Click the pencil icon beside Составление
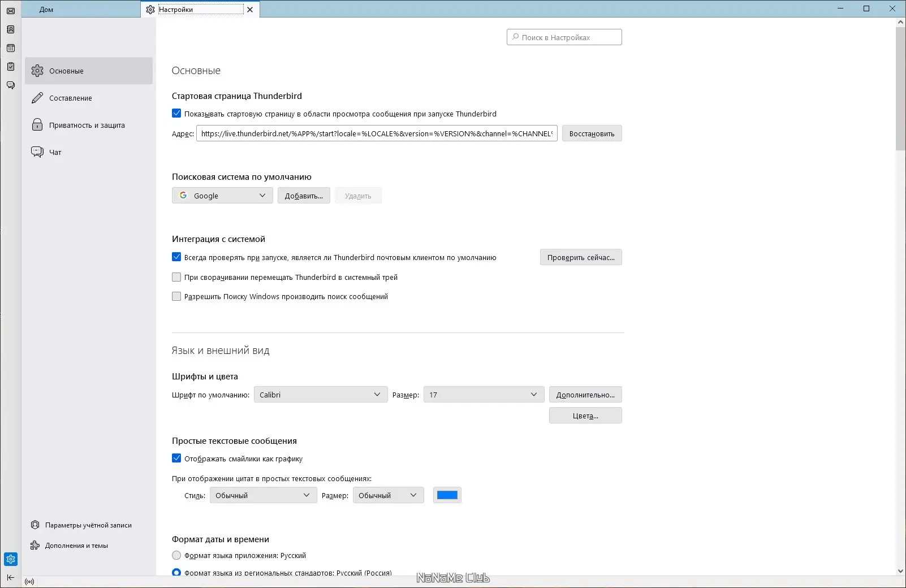 (x=37, y=98)
